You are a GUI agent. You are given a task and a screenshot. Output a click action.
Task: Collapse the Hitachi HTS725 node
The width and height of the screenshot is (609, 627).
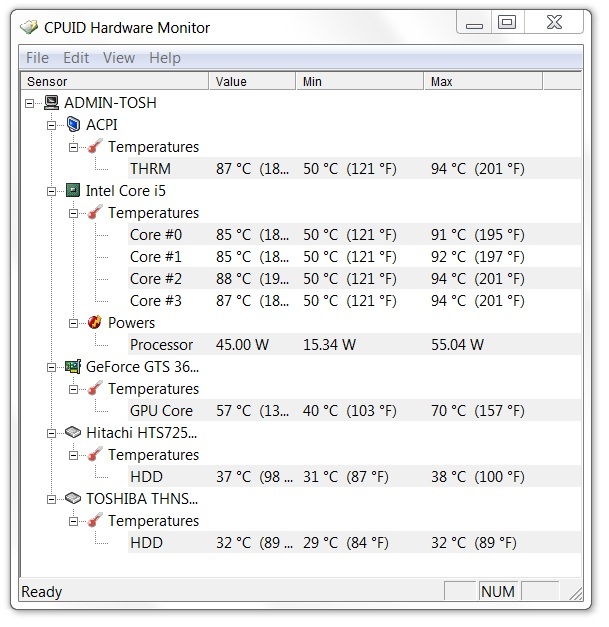[x=52, y=433]
